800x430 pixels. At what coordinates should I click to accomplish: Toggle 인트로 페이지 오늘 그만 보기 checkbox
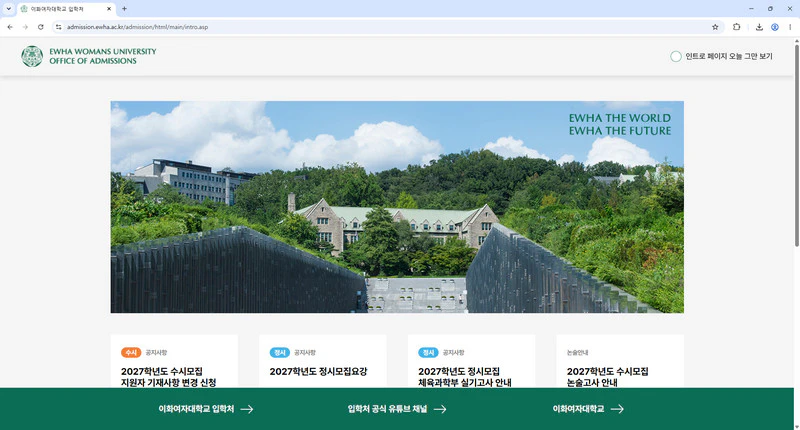pyautogui.click(x=676, y=56)
